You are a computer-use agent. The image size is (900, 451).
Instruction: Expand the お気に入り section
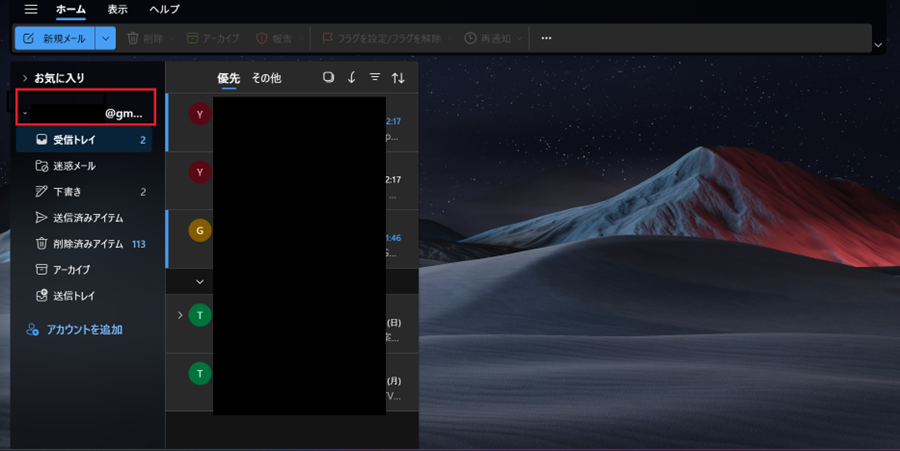(x=25, y=78)
